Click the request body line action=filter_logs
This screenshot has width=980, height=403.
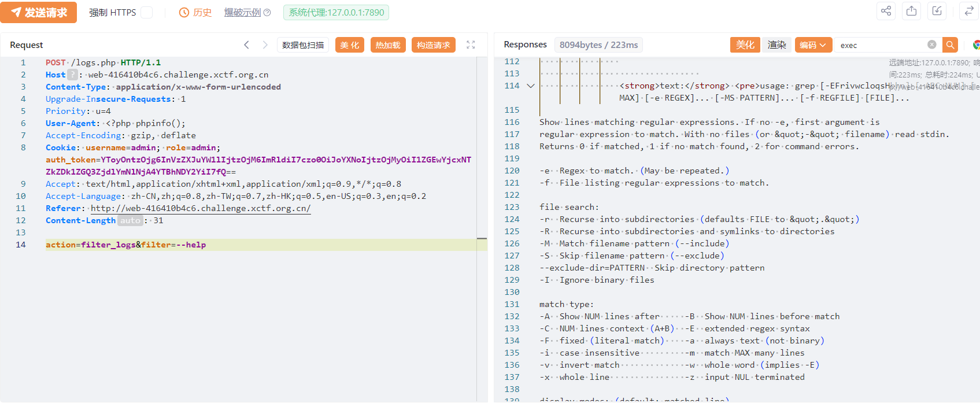click(126, 245)
